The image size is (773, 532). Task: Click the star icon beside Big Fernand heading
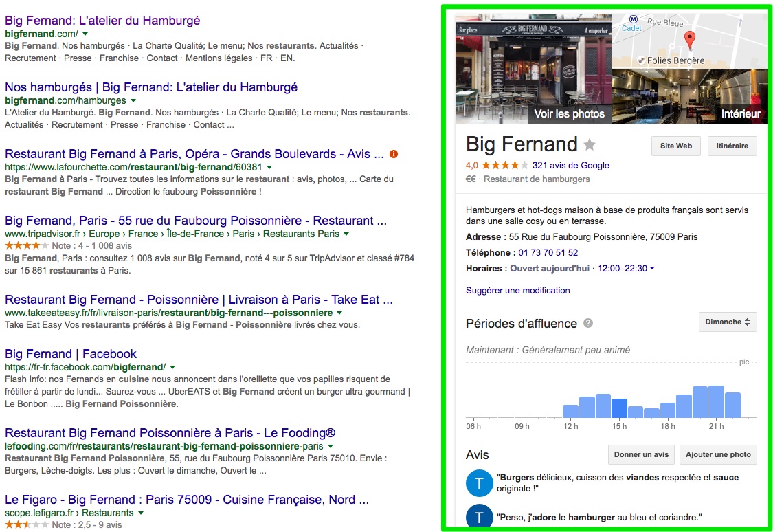590,144
